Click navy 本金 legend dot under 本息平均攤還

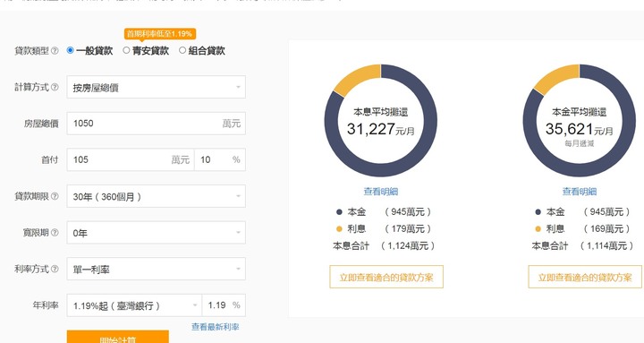(339, 212)
